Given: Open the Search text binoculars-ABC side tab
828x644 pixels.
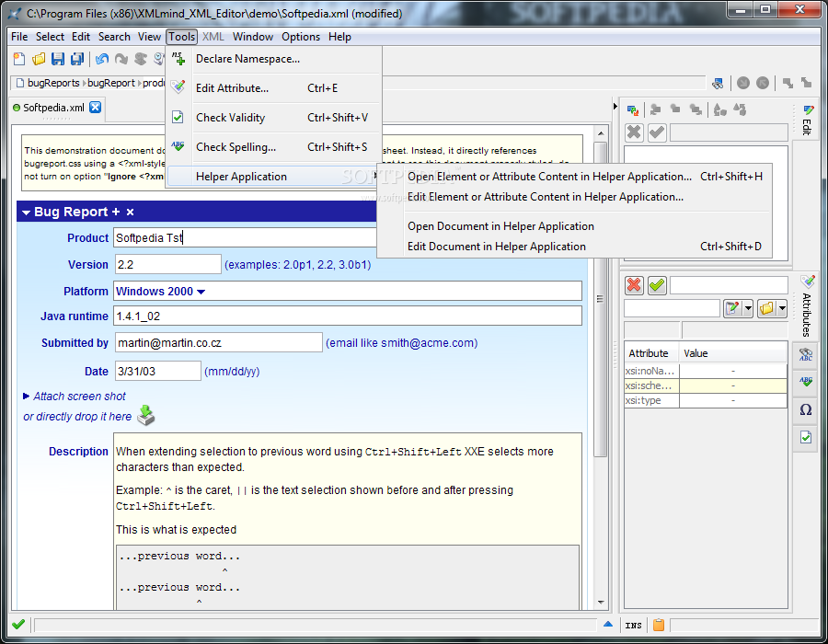Looking at the screenshot, I should (806, 354).
